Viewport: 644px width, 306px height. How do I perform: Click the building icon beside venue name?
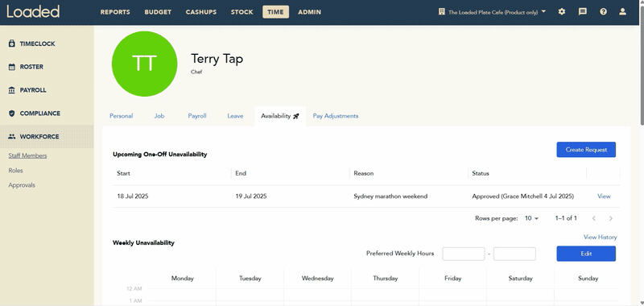click(441, 11)
